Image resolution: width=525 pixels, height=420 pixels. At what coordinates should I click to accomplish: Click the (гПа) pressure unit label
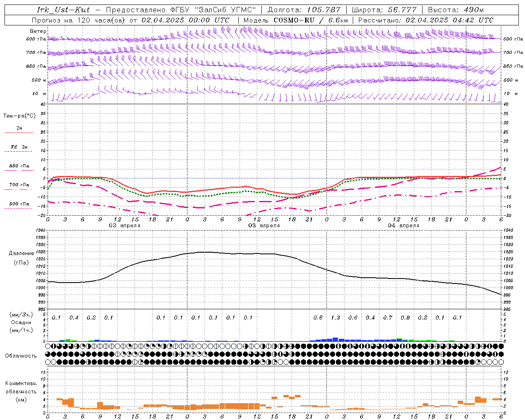(21, 262)
